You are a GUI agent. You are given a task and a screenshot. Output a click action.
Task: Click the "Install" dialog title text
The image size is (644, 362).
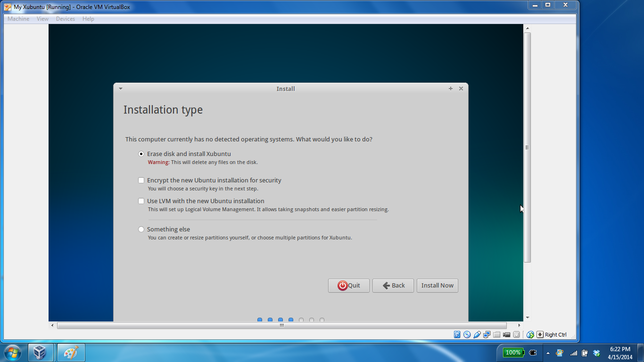tap(286, 89)
